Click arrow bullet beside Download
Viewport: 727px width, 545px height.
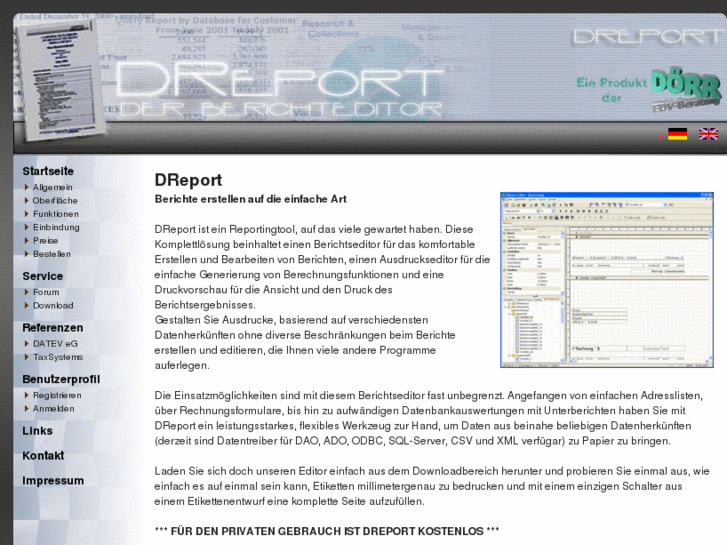point(26,306)
